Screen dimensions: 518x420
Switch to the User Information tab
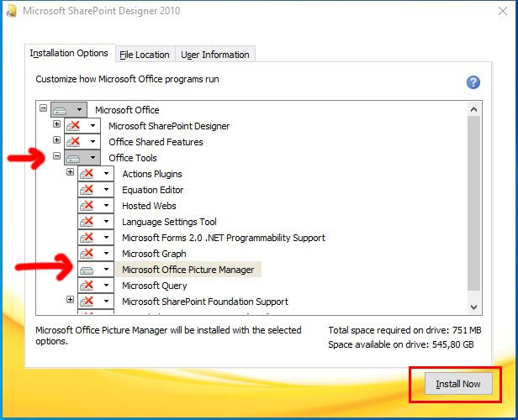click(215, 55)
